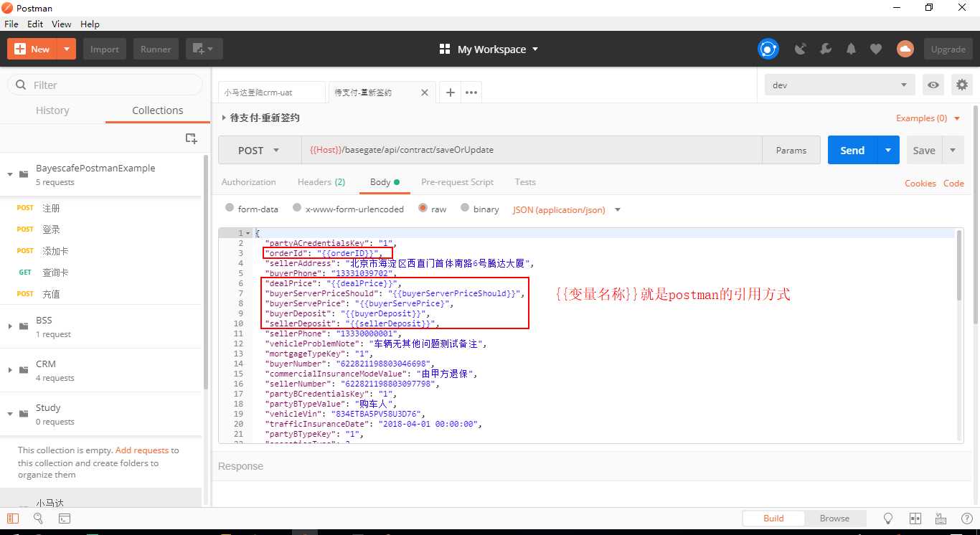The image size is (980, 535).
Task: Switch to Collections tab
Action: click(x=158, y=110)
